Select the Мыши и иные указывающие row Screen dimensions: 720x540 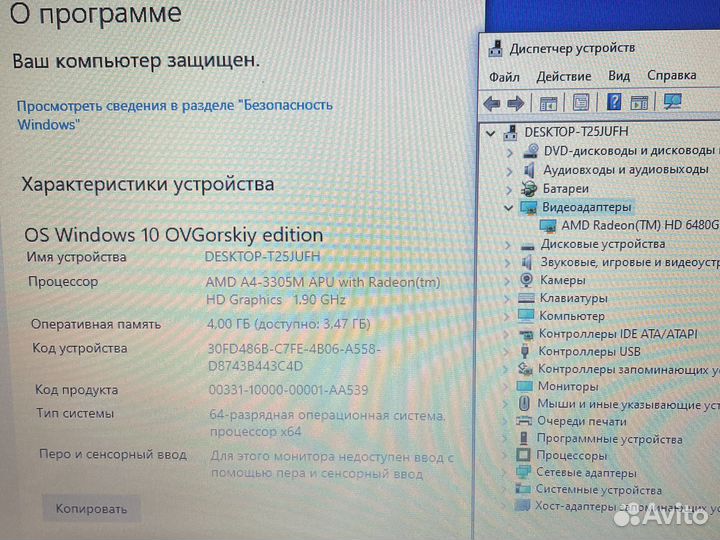click(x=629, y=404)
